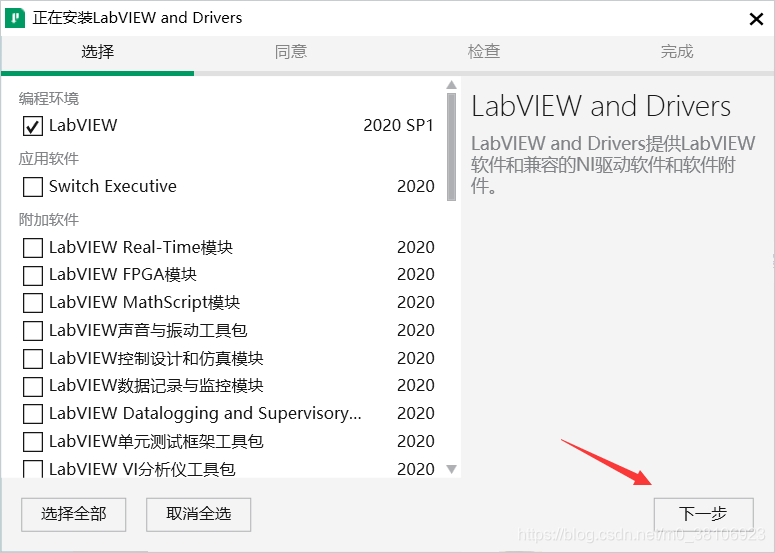This screenshot has height=553, width=775.
Task: Click the Switch Executive label
Action: click(x=113, y=186)
